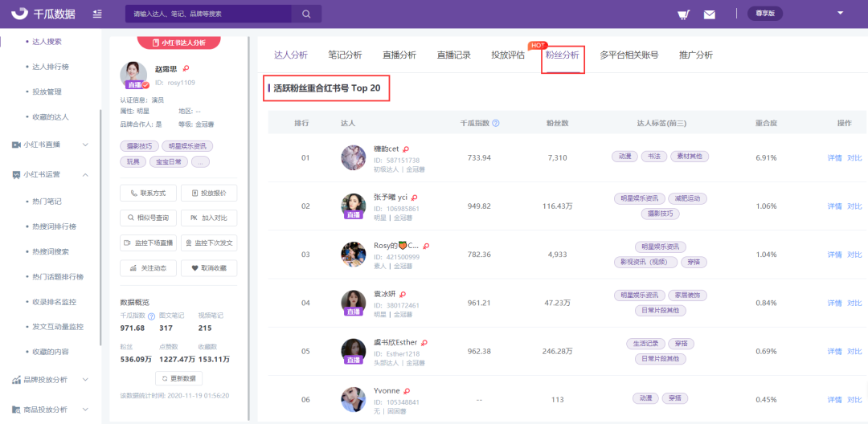Click the avatar of 糖韵cet
Screen dimensions: 868x424
pos(353,157)
